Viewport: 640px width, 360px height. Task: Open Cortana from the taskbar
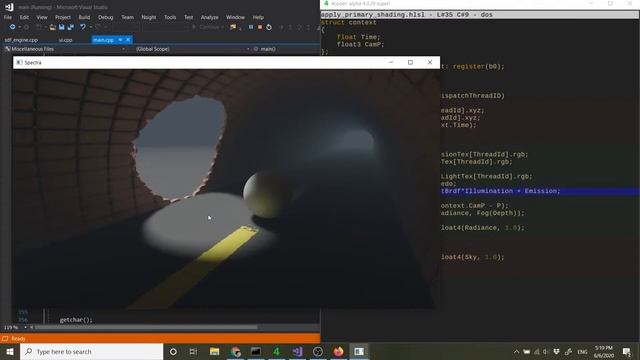click(x=173, y=351)
